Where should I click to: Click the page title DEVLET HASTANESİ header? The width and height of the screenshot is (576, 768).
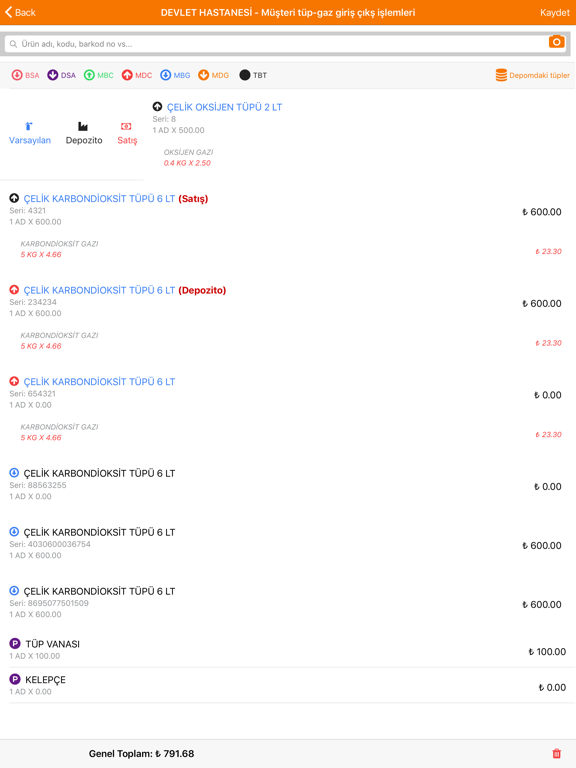(288, 12)
